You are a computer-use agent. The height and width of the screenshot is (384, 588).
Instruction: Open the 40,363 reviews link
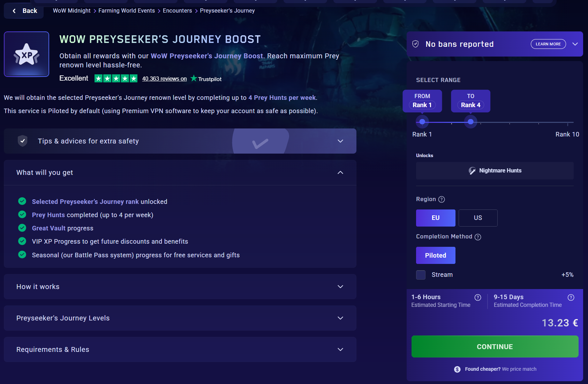(x=164, y=79)
